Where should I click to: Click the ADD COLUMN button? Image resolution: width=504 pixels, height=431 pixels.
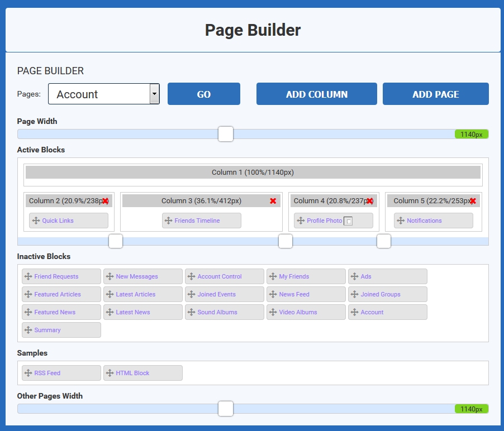316,94
